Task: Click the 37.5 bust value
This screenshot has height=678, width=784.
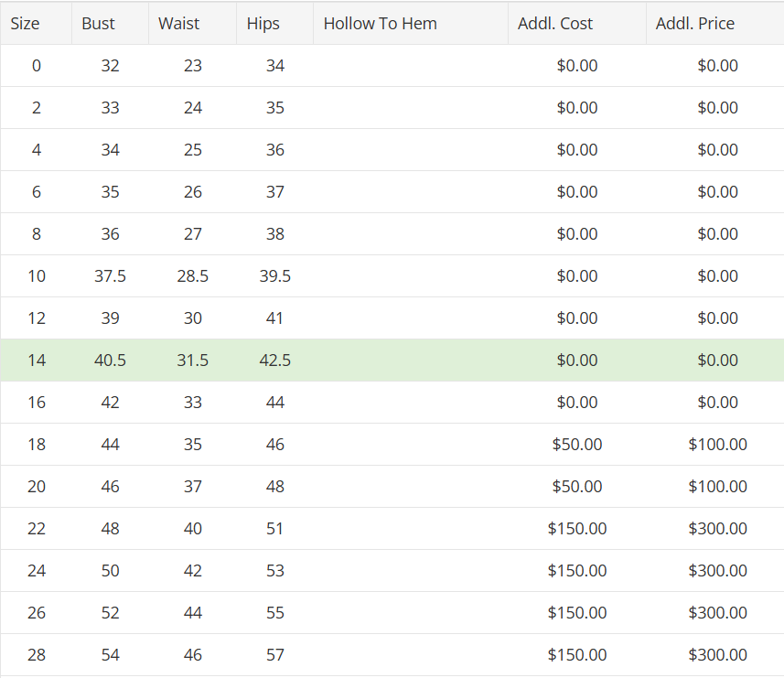Action: click(110, 276)
